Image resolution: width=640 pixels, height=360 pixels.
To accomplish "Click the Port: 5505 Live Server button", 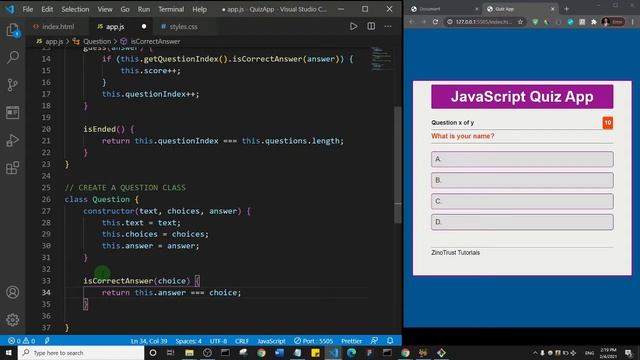I will click(313, 341).
